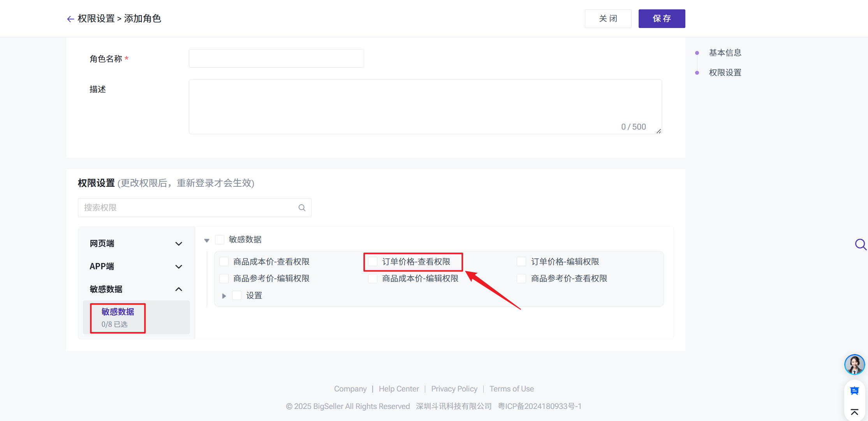This screenshot has width=868, height=421.
Task: Go to 权限设置 anchor in right navigation
Action: pyautogui.click(x=725, y=73)
